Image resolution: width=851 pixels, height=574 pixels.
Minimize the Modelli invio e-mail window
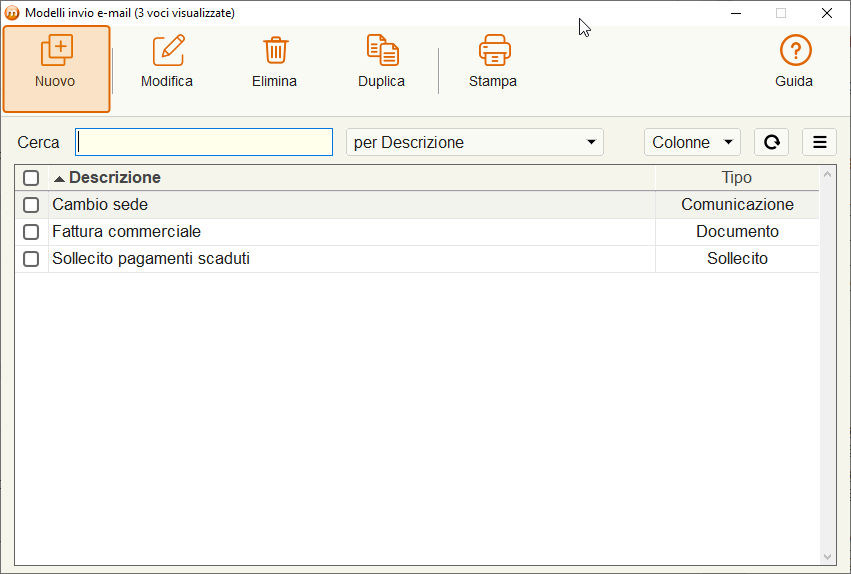click(736, 13)
